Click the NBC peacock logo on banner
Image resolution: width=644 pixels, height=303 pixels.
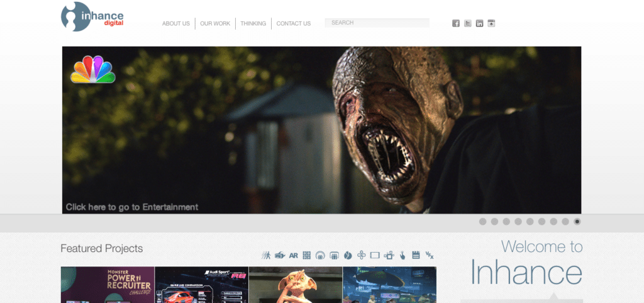pyautogui.click(x=93, y=69)
